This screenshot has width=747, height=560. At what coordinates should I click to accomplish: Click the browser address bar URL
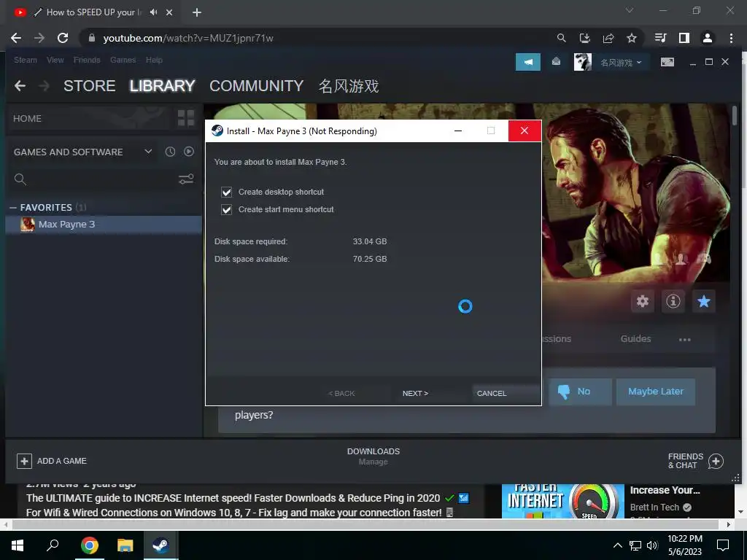click(188, 38)
